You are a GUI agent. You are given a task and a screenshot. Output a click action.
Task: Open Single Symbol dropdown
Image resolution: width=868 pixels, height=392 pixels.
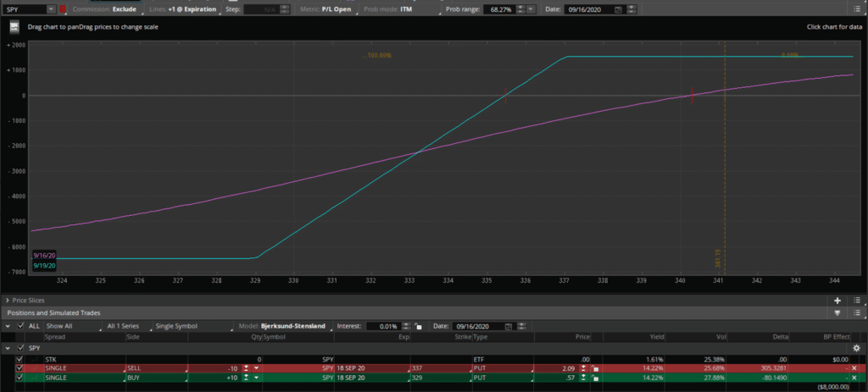pyautogui.click(x=194, y=326)
